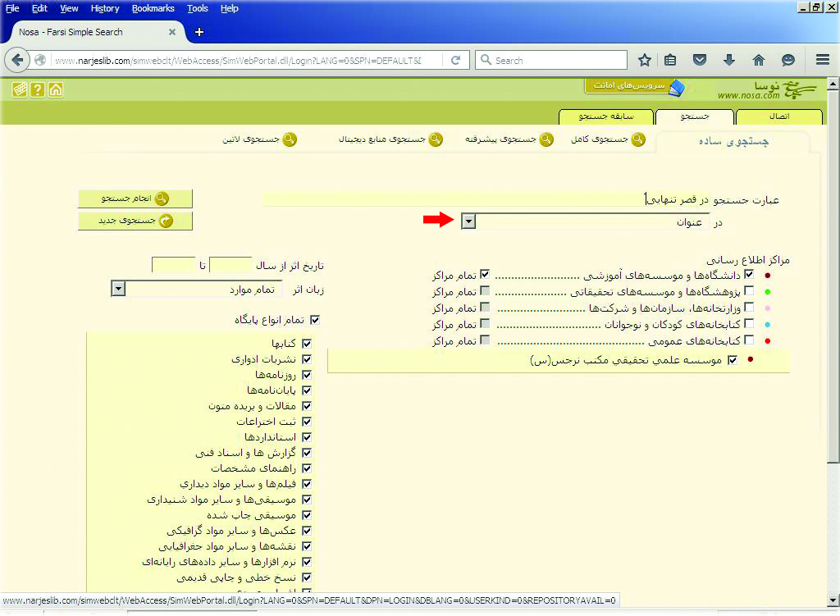This screenshot has height=616, width=840.
Task: Toggle تمام انواع پایگاه checkbox
Action: pos(315,320)
